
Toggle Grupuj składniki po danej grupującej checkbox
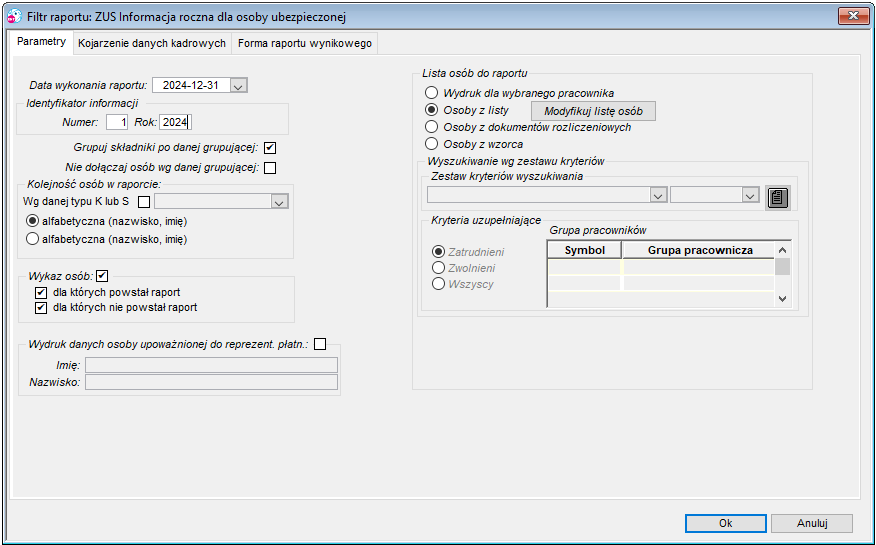[x=270, y=148]
